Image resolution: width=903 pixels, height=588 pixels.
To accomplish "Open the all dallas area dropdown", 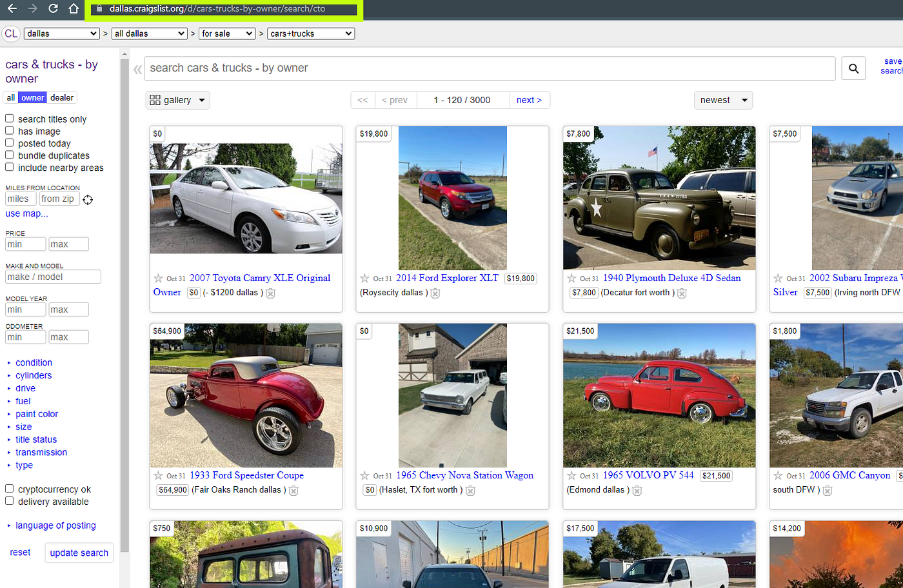I will (150, 34).
